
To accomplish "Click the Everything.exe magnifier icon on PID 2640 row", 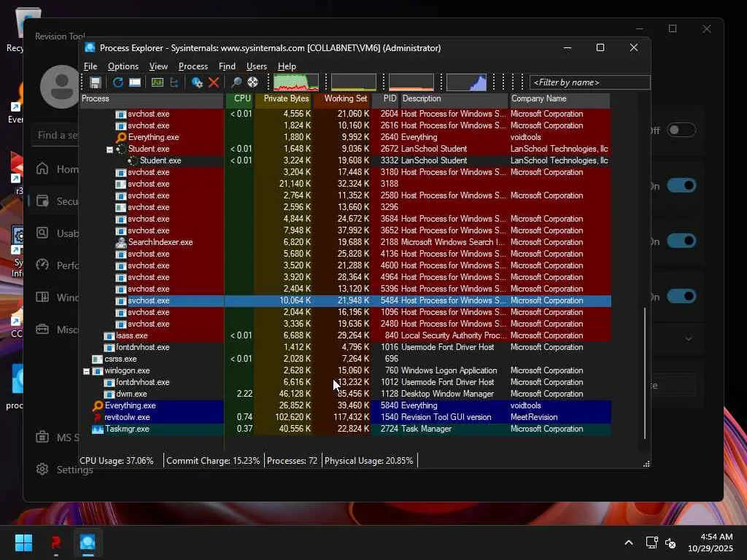I will 122,137.
